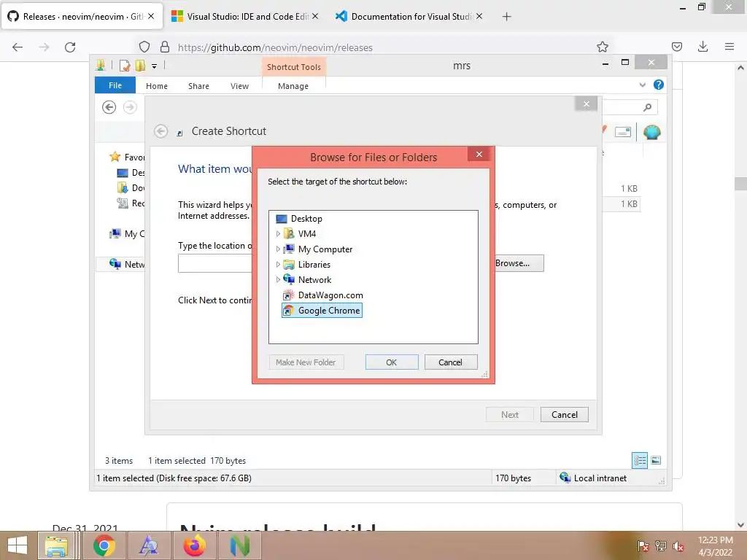Open browser downloads panel
The height and width of the screenshot is (560, 747).
(703, 47)
